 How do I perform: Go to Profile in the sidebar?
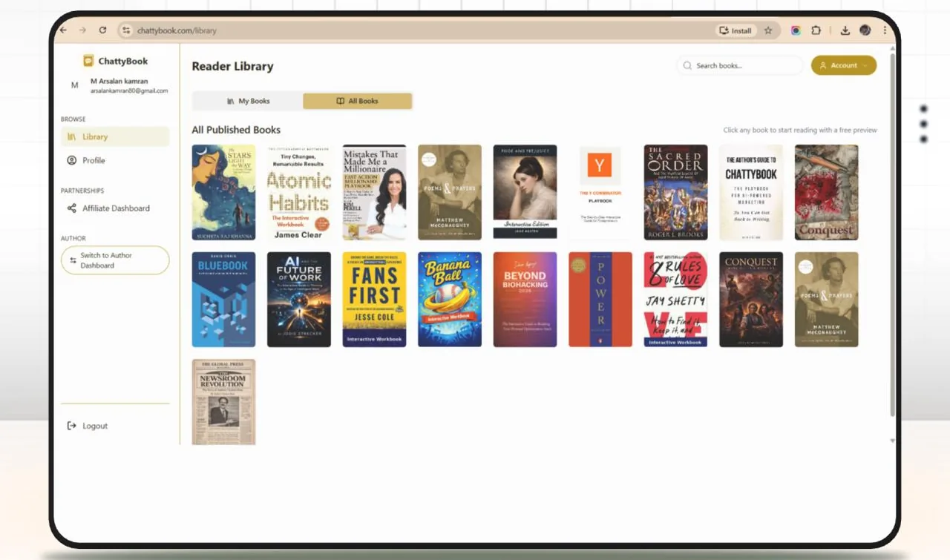[x=115, y=160]
